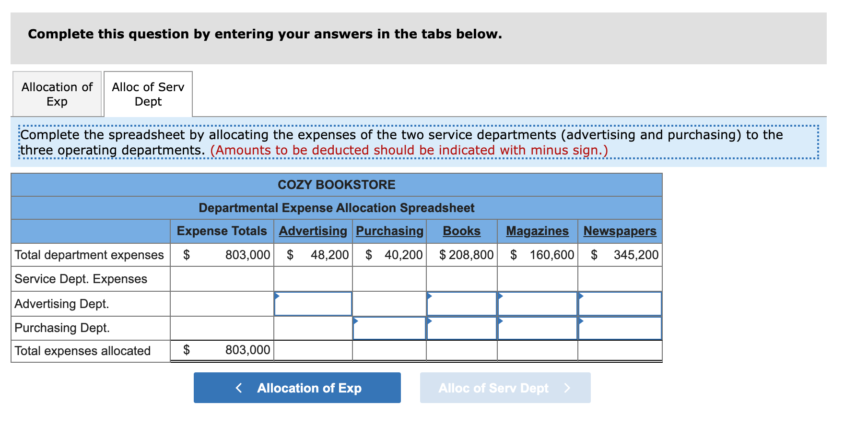The width and height of the screenshot is (868, 428).
Task: Click the forward chevron on Alloc of Serv Dept
Action: coord(568,388)
